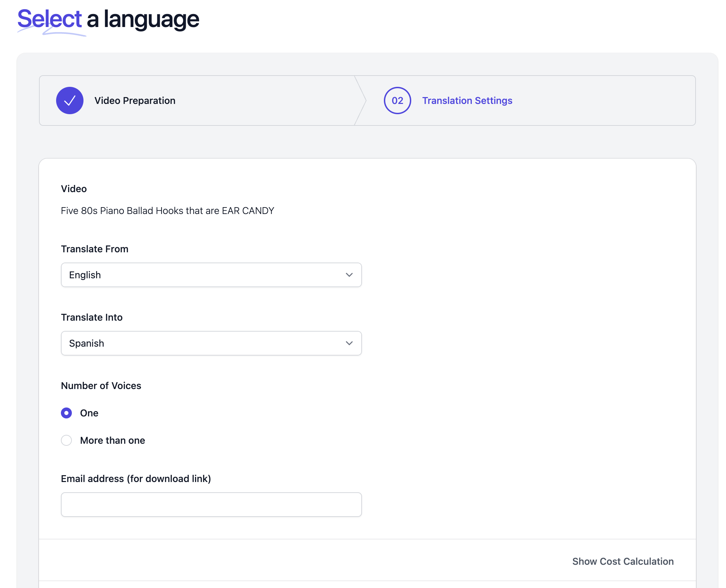Show Cost Calculation

point(623,561)
